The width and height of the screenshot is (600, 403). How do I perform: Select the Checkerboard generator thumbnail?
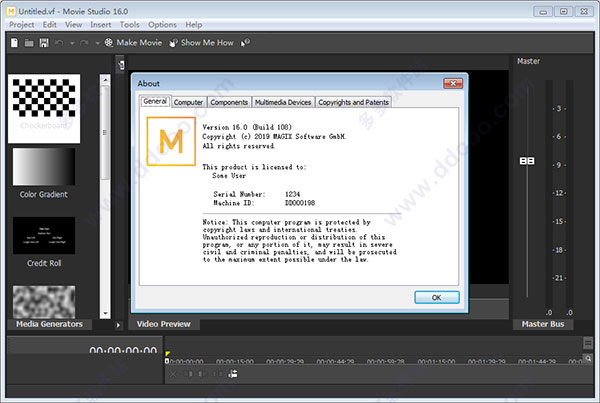click(x=44, y=109)
